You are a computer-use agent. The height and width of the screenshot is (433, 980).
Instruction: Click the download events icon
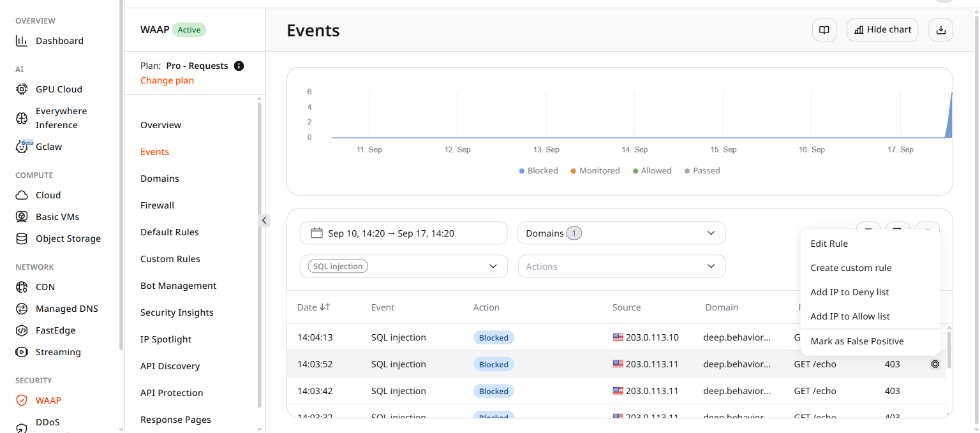tap(940, 30)
